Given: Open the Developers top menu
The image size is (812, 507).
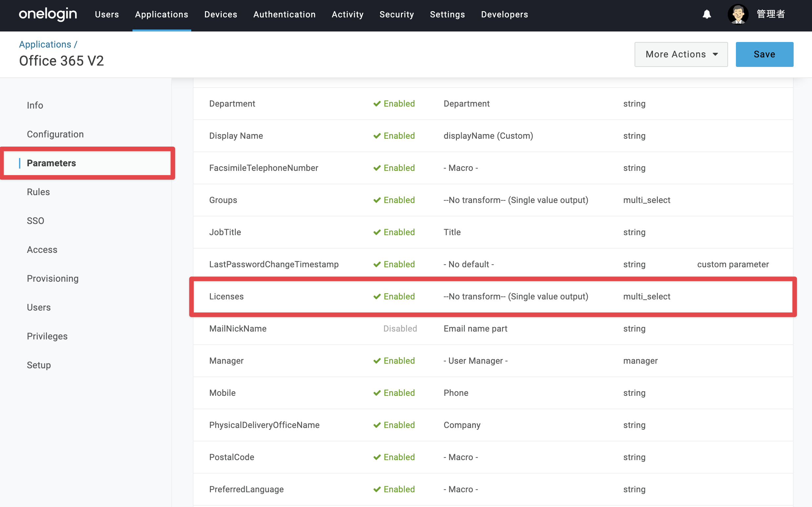Looking at the screenshot, I should 505,14.
